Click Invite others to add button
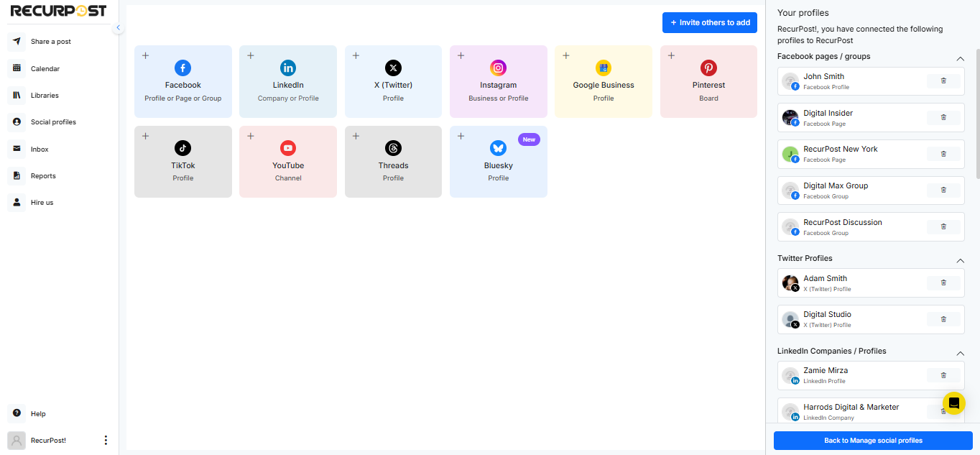 (x=710, y=22)
